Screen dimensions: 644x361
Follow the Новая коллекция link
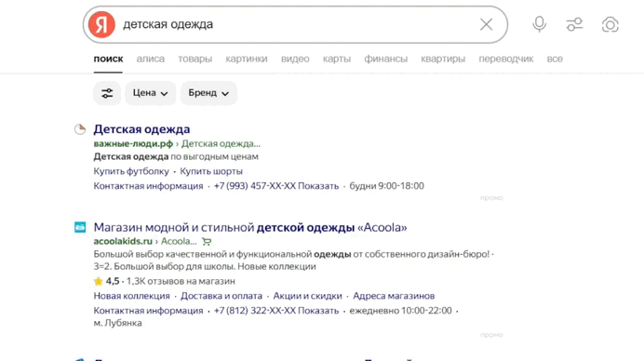[x=131, y=296]
